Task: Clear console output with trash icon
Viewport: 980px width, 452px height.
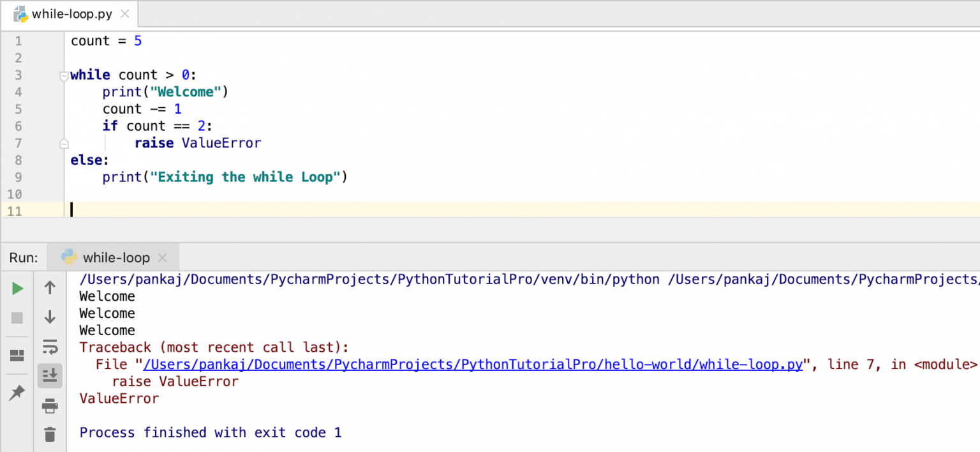Action: pyautogui.click(x=50, y=434)
